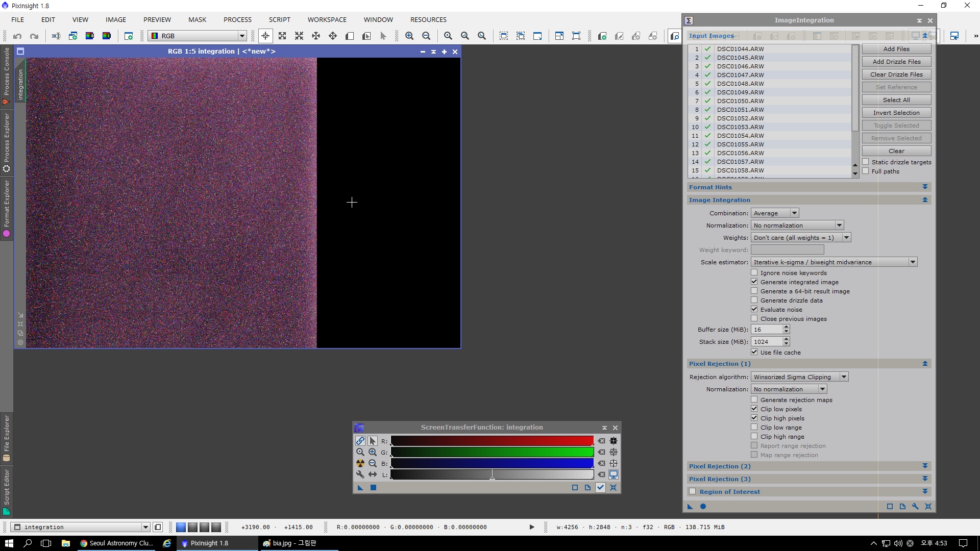Reset the red channel in STF
The width and height of the screenshot is (980, 551).
pos(602,441)
